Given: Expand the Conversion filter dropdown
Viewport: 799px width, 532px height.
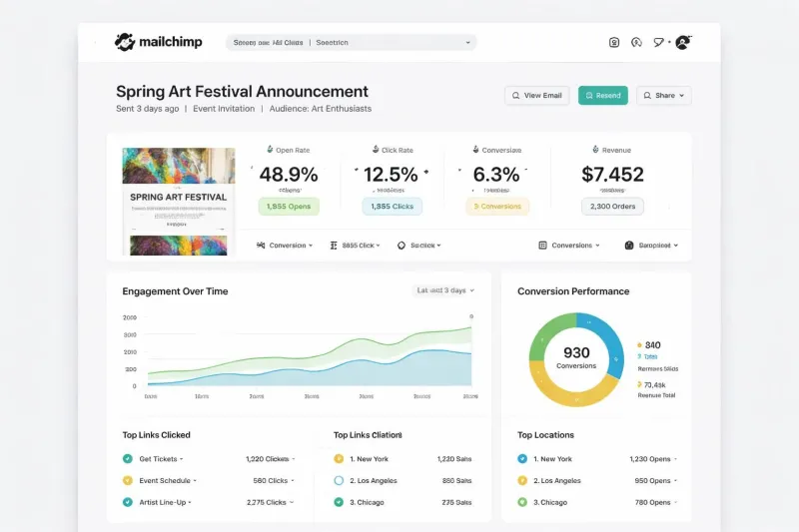Looking at the screenshot, I should [285, 246].
